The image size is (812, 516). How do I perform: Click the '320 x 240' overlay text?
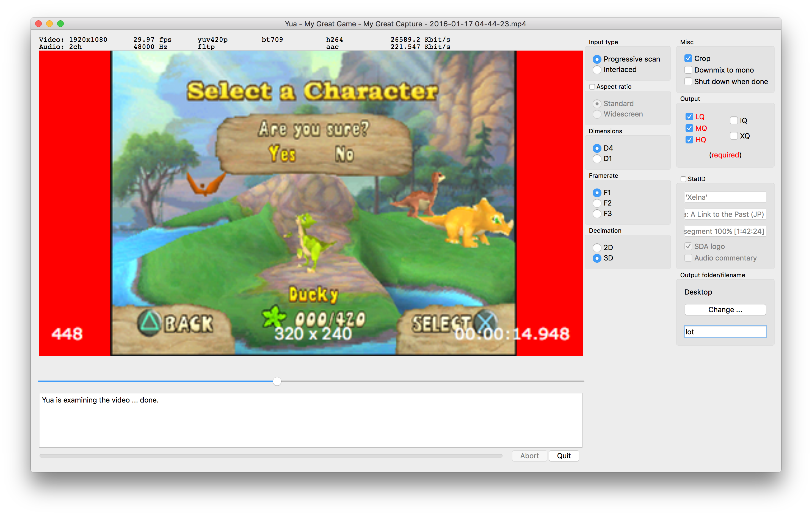pos(313,334)
